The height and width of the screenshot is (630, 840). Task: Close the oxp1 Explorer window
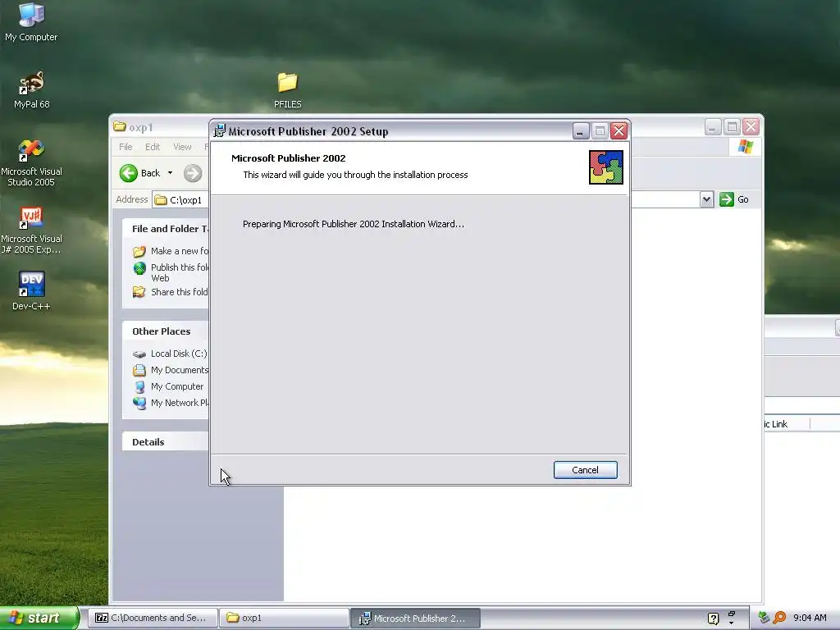pyautogui.click(x=751, y=127)
